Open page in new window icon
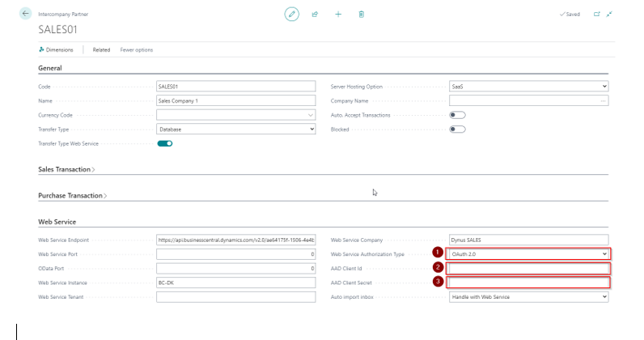The height and width of the screenshot is (340, 644). (596, 14)
